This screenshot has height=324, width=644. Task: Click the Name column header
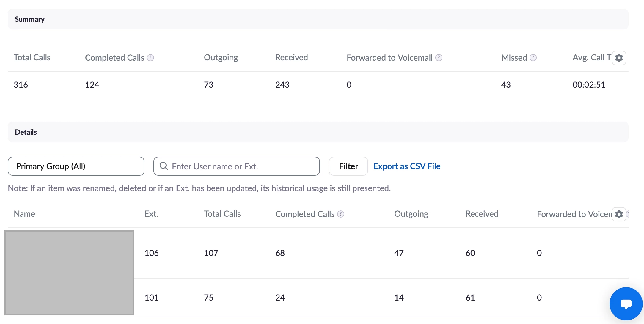point(24,214)
